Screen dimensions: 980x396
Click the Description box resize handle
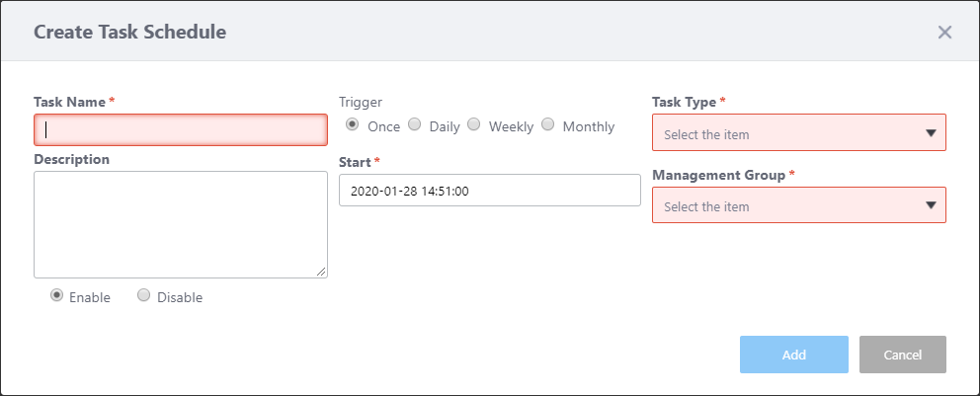pyautogui.click(x=322, y=273)
